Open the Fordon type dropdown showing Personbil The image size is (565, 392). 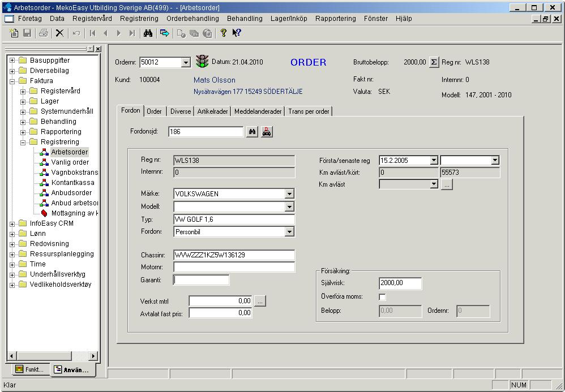point(289,232)
